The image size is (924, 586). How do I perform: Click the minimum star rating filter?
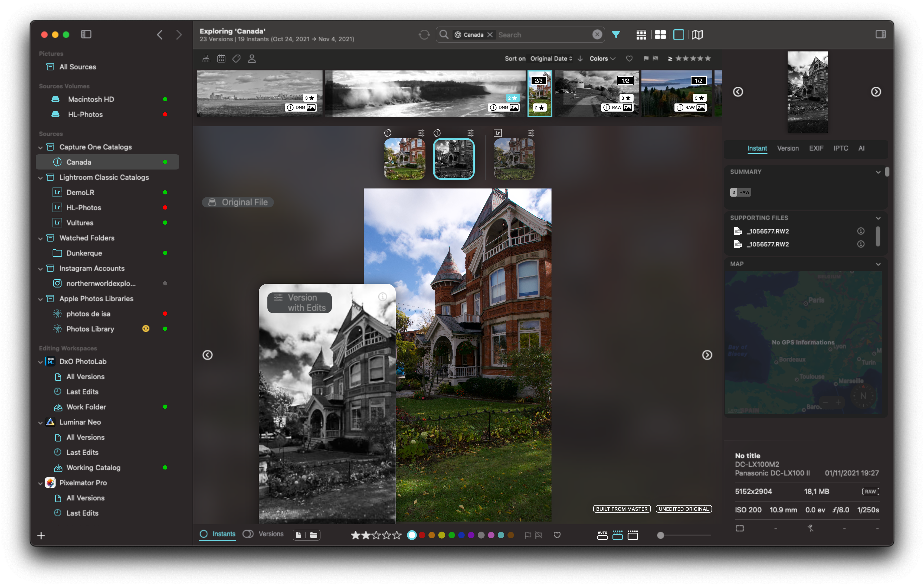(x=689, y=59)
